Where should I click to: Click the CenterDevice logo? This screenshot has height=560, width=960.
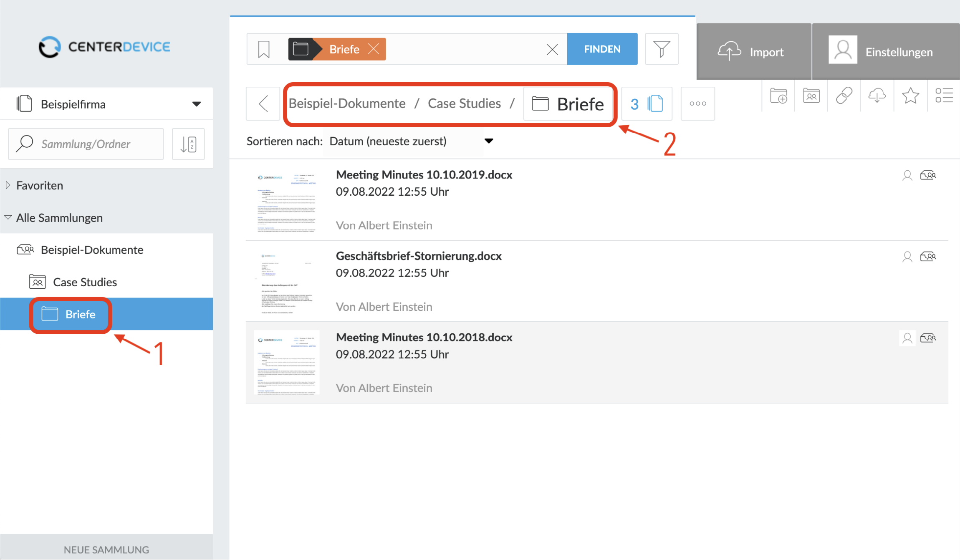tap(104, 47)
